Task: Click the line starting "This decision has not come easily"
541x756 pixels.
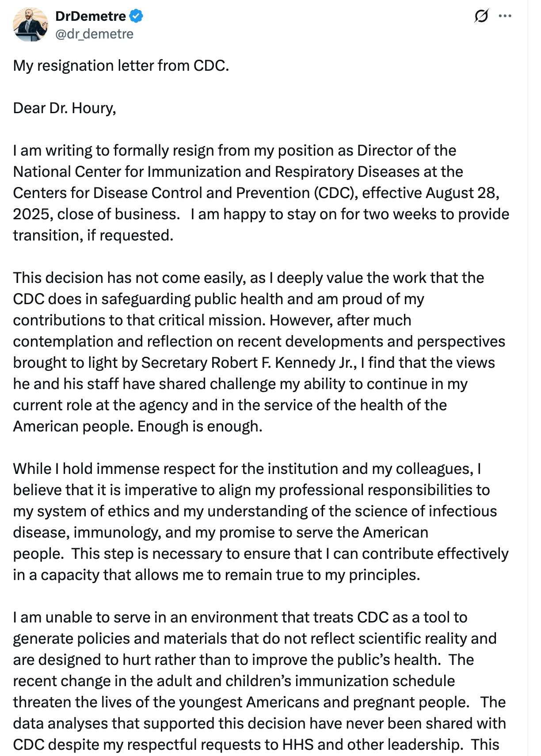Action: click(248, 278)
